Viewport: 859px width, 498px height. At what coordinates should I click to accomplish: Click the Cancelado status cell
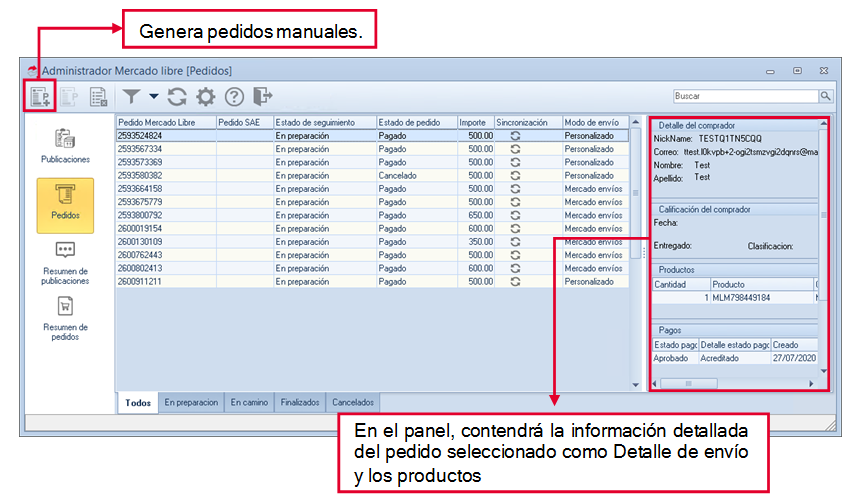pos(417,175)
